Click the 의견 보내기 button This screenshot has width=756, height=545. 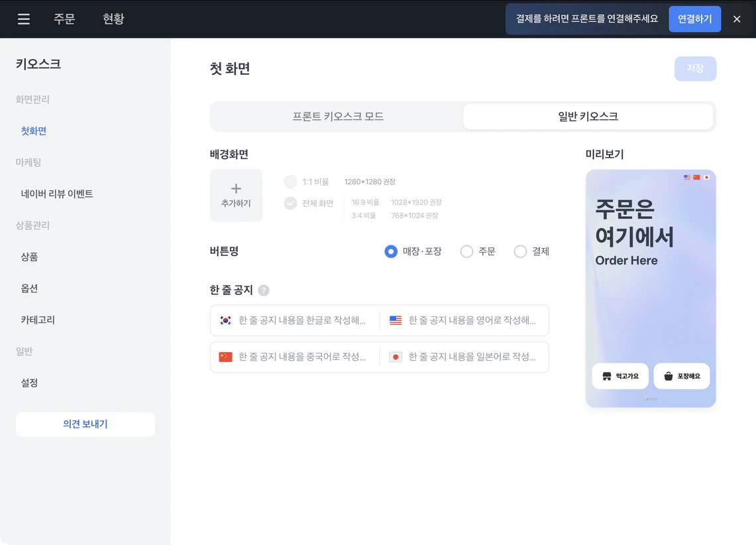pos(85,424)
